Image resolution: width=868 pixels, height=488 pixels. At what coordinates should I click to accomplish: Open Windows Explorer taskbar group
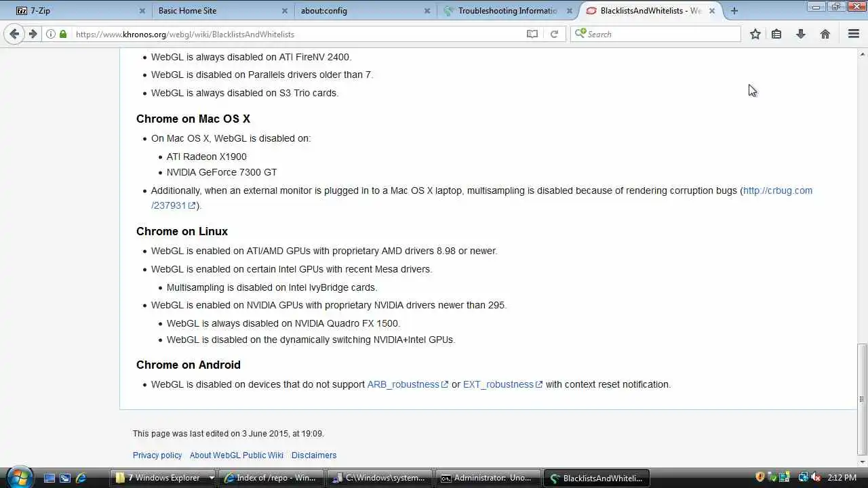tap(163, 478)
